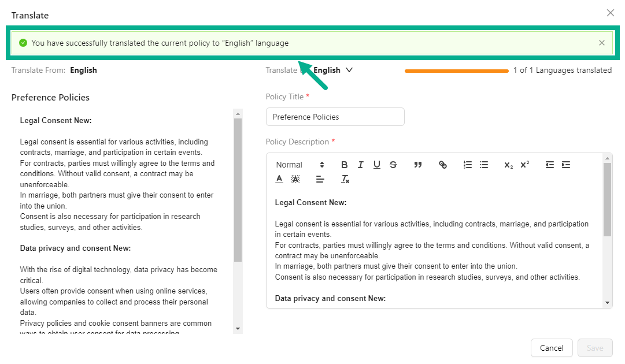Increase indent of the paragraph
Screen dimensions: 625x364
tap(566, 165)
